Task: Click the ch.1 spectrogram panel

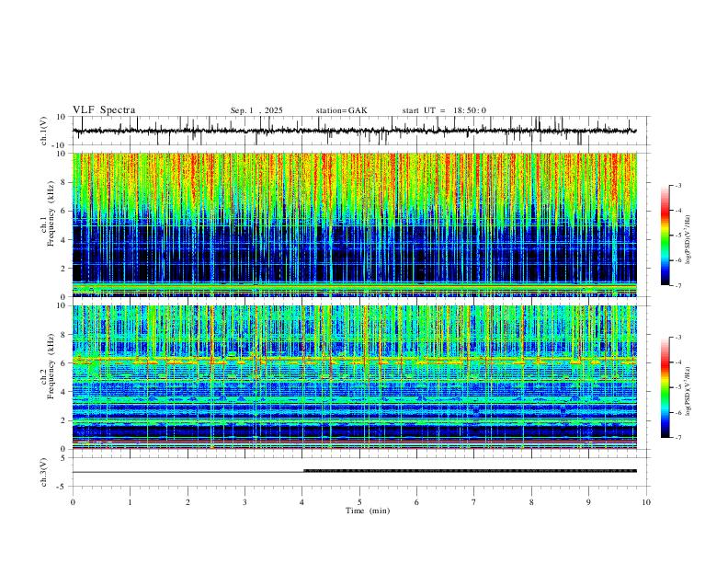Action: pyautogui.click(x=354, y=224)
